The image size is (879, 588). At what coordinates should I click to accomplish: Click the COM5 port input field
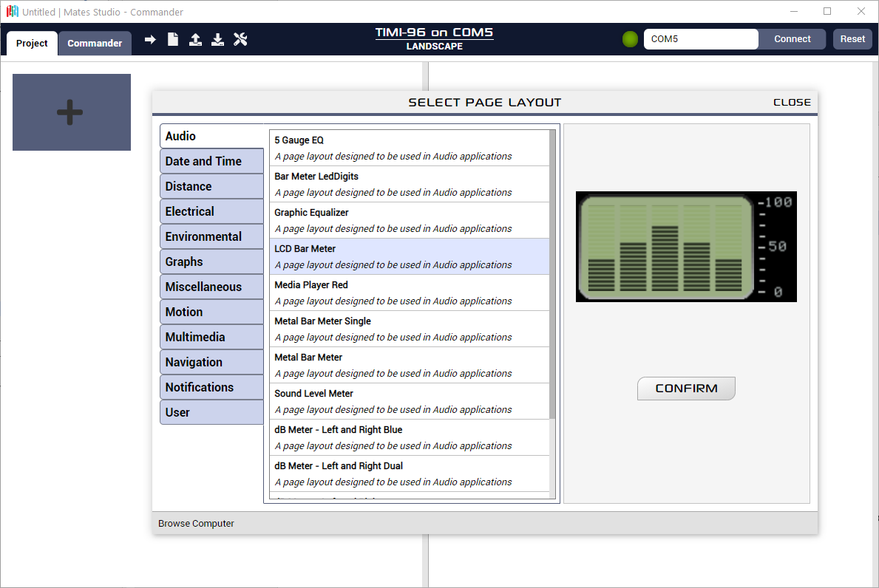pos(701,39)
